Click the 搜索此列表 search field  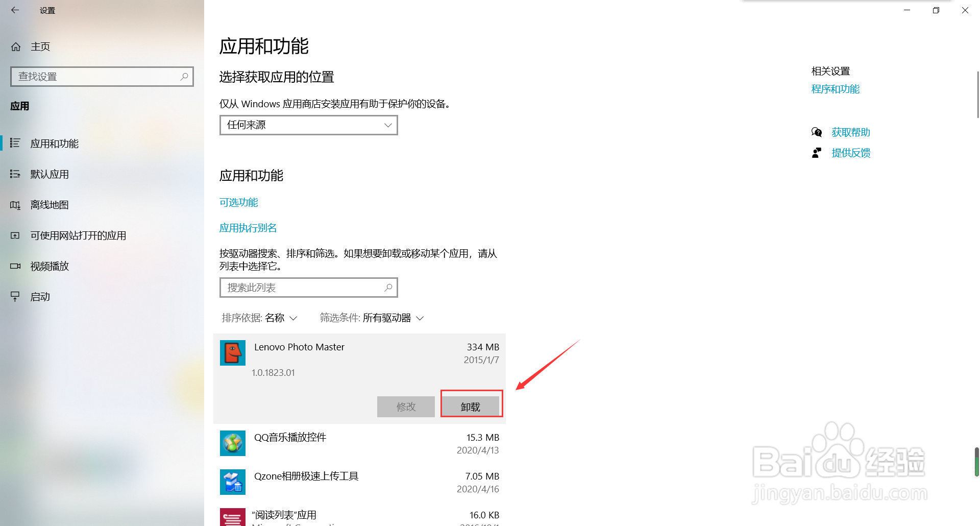(308, 287)
